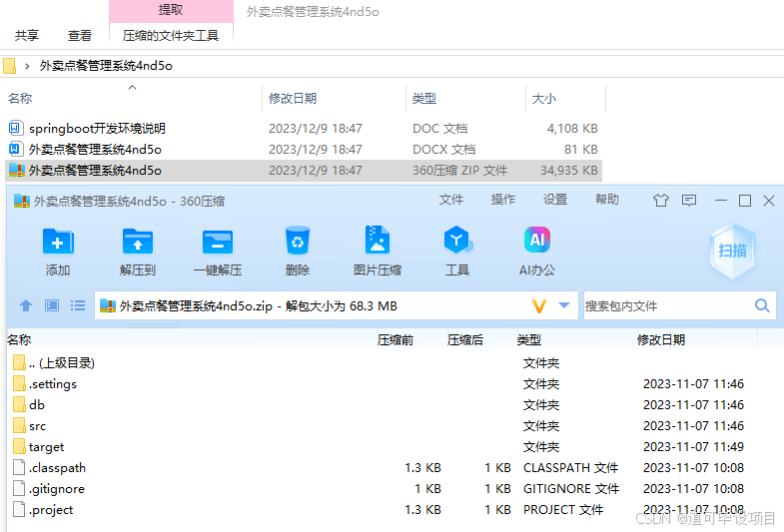Select the 查看 tab in Explorer
The height and width of the screenshot is (532, 784).
pos(80,36)
